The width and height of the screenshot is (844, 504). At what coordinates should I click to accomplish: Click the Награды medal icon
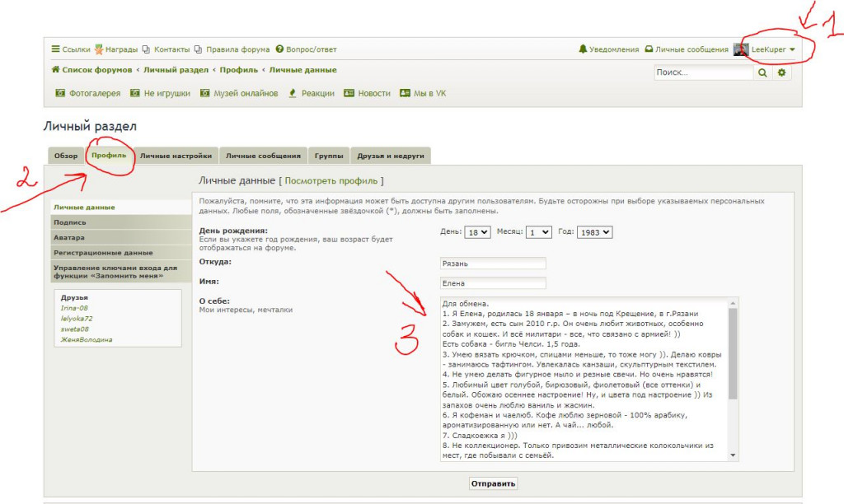[99, 49]
